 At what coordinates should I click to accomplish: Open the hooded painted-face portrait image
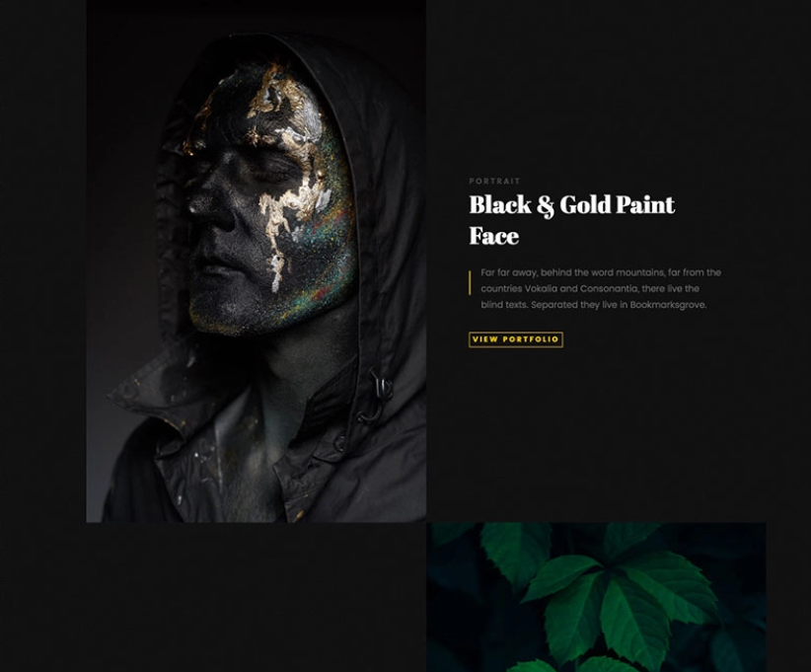pos(256,261)
